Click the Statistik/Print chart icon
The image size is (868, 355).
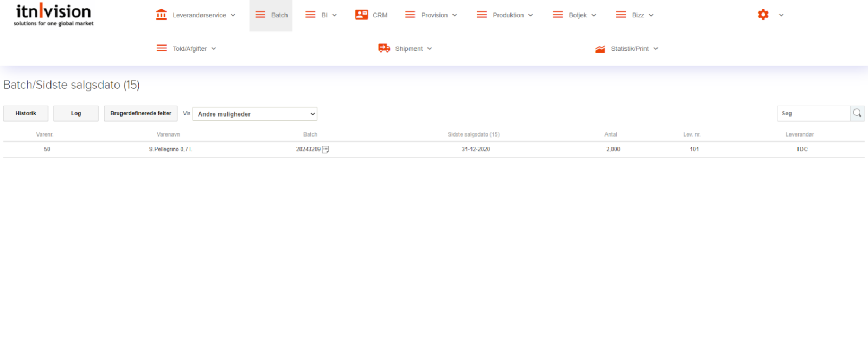[600, 49]
